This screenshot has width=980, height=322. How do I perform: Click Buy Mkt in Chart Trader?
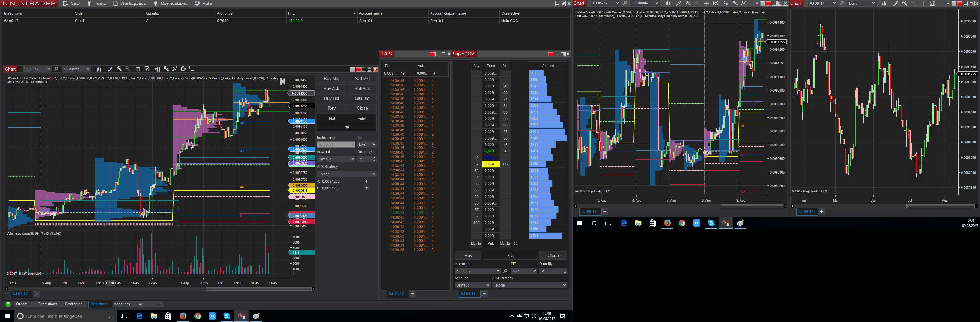point(331,79)
